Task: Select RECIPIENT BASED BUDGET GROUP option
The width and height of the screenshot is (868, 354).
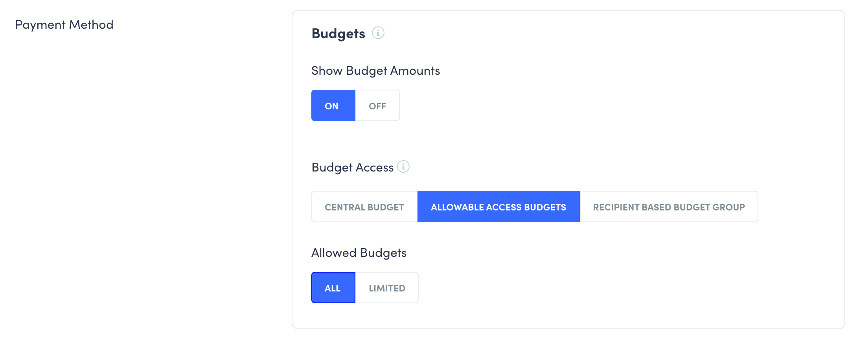Action: [669, 207]
